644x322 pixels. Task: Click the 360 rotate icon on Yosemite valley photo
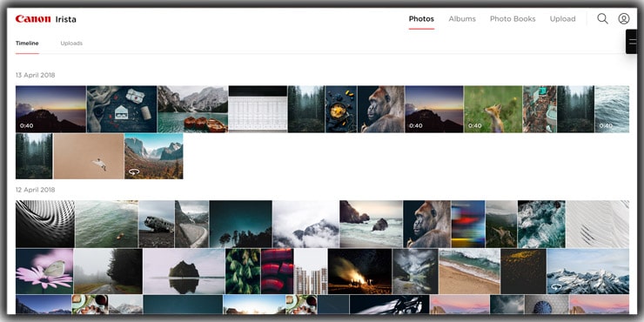[134, 172]
